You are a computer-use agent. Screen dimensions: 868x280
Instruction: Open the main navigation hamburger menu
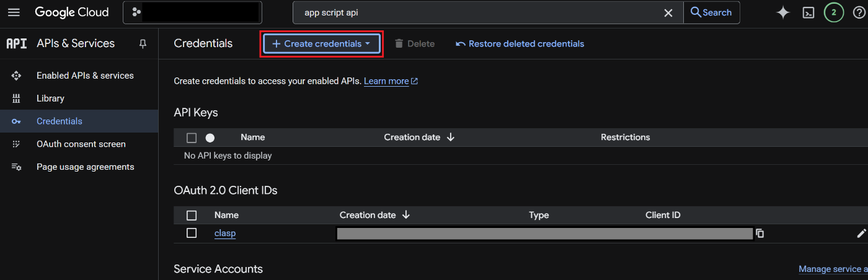(14, 12)
